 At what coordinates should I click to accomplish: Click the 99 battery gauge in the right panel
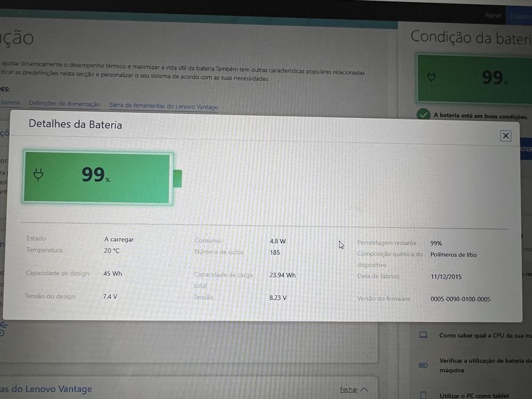tap(474, 79)
